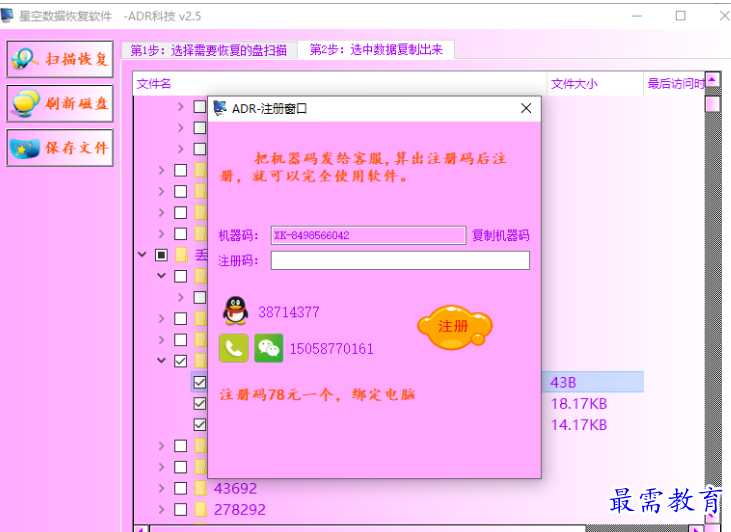Toggle the partially checked 丢 folder checkbox
The image size is (731, 532).
(x=161, y=255)
